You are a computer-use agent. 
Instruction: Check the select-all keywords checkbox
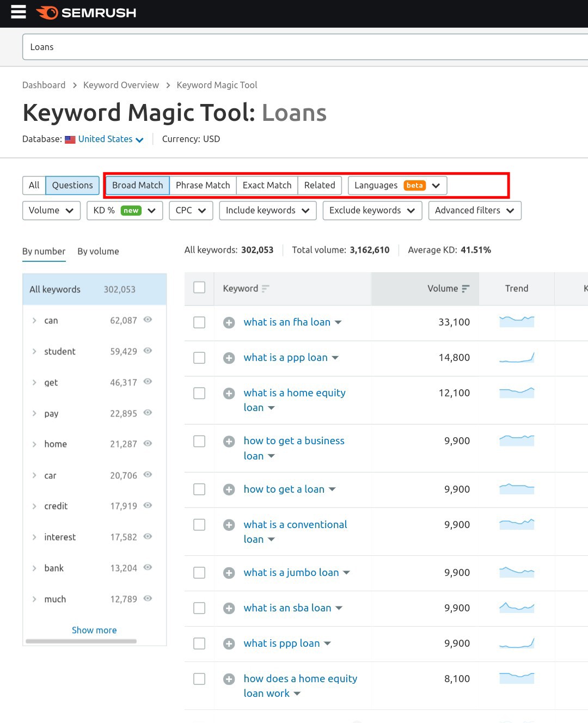click(199, 287)
